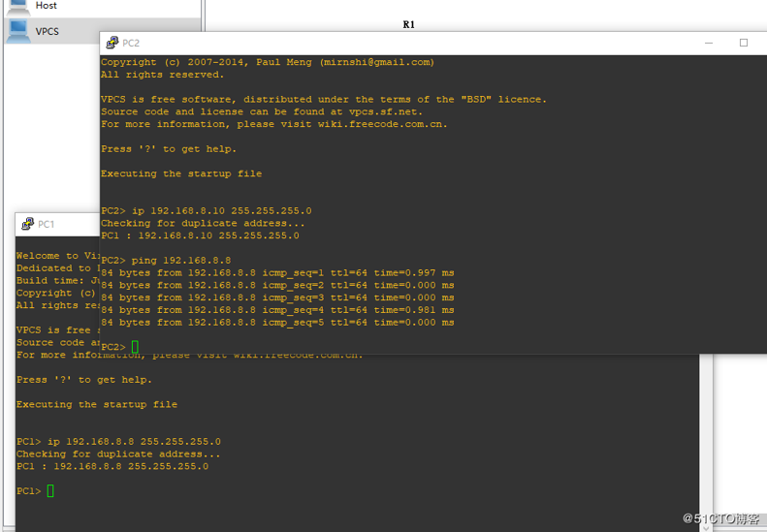
Task: Click the Host label in device list
Action: (46, 6)
